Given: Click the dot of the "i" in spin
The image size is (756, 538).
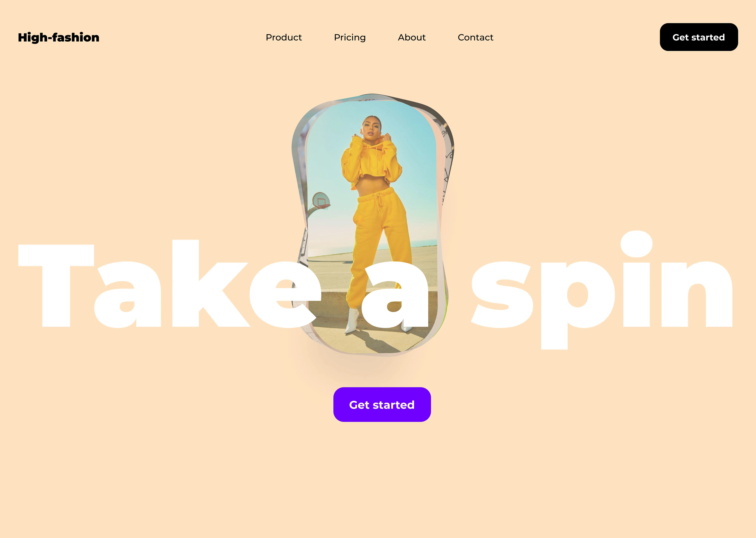Looking at the screenshot, I should click(x=636, y=244).
